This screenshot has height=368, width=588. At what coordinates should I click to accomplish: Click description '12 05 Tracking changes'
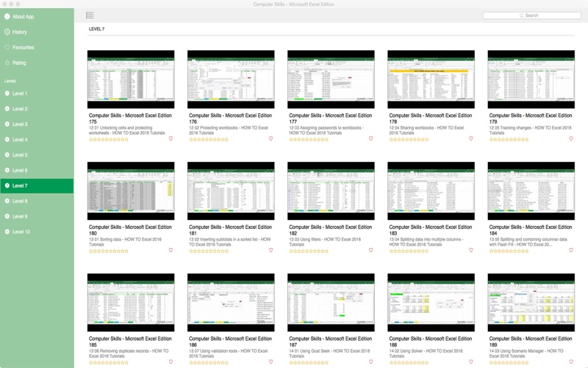point(530,130)
